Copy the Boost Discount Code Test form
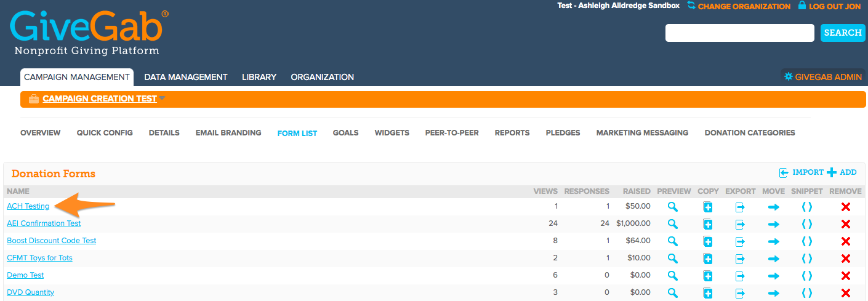The image size is (868, 301). tap(708, 242)
